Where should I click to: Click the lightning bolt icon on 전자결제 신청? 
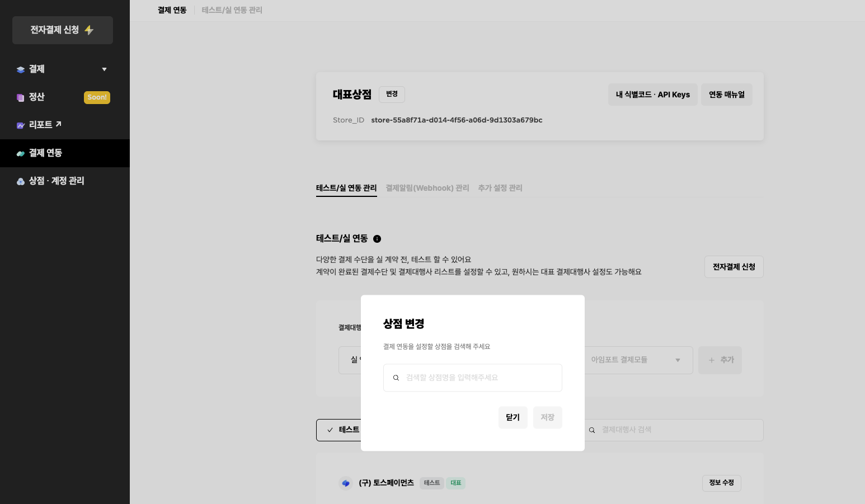[x=89, y=30]
